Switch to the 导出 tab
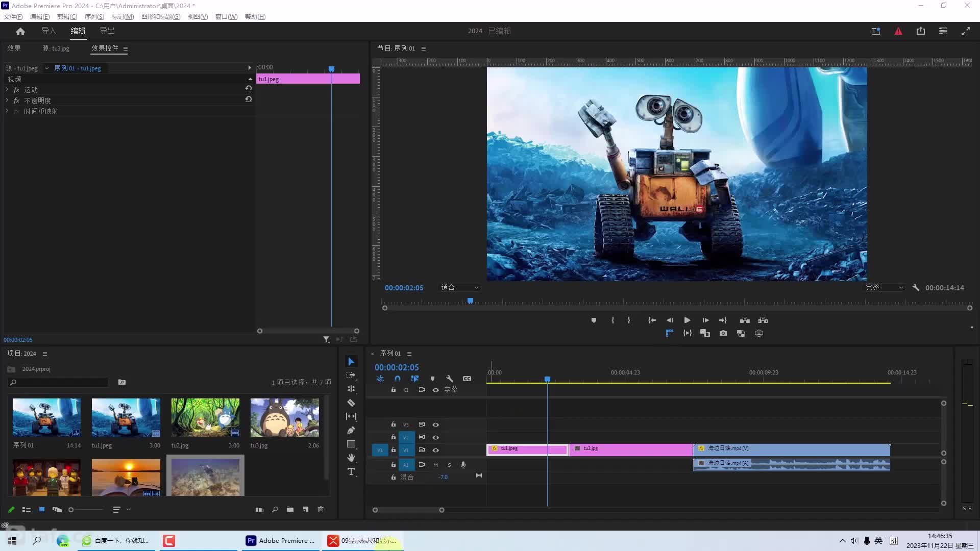Screen dimensions: 980x551 pyautogui.click(x=107, y=31)
